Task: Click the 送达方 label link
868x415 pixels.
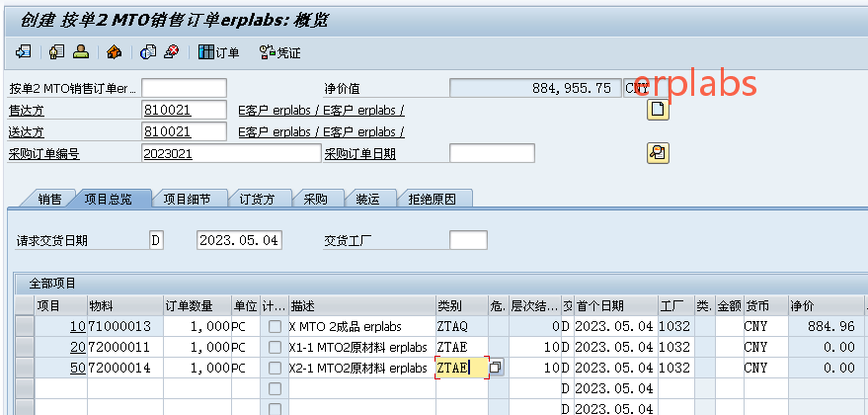Action: [x=26, y=132]
